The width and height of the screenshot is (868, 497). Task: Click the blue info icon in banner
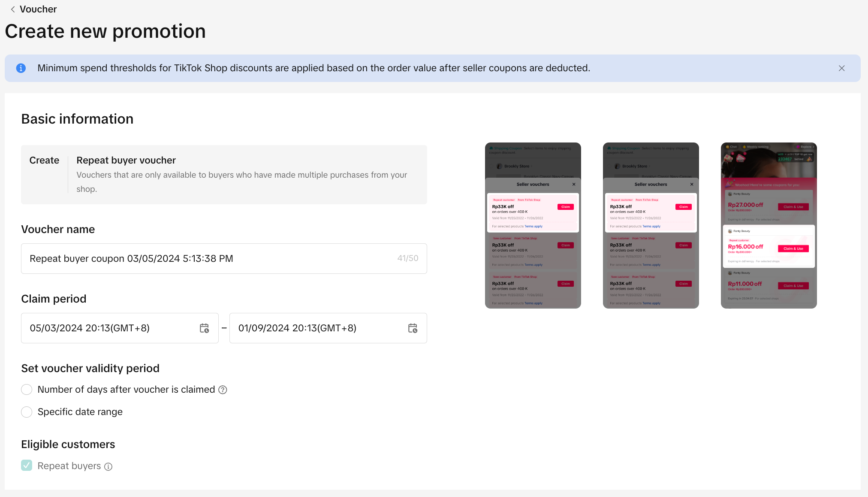coord(21,68)
